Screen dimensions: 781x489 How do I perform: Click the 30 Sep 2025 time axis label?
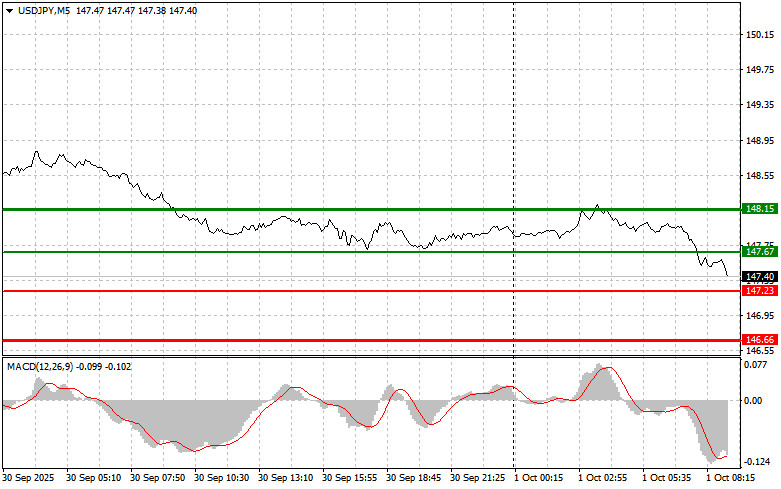point(30,479)
